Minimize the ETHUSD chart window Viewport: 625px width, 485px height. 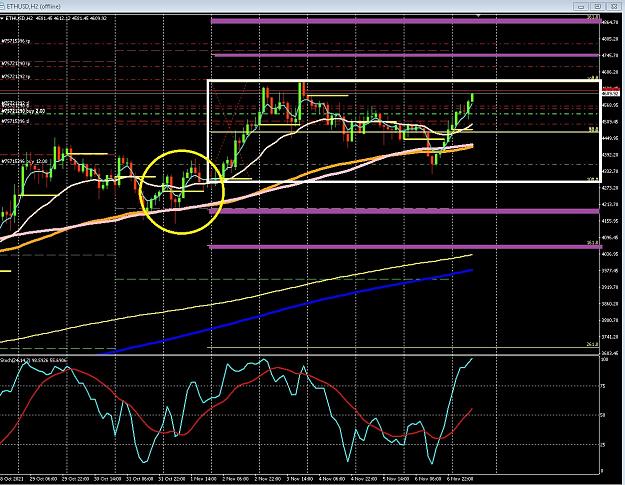tap(581, 6)
